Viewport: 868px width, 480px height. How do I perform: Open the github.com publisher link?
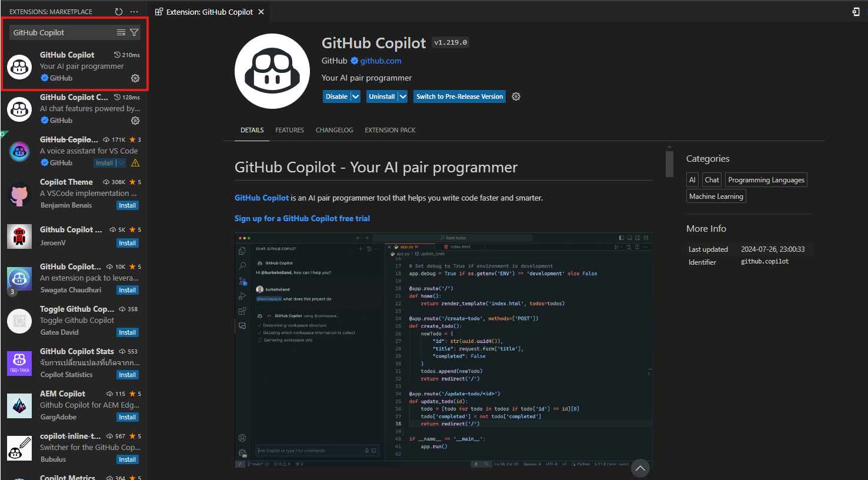(380, 61)
